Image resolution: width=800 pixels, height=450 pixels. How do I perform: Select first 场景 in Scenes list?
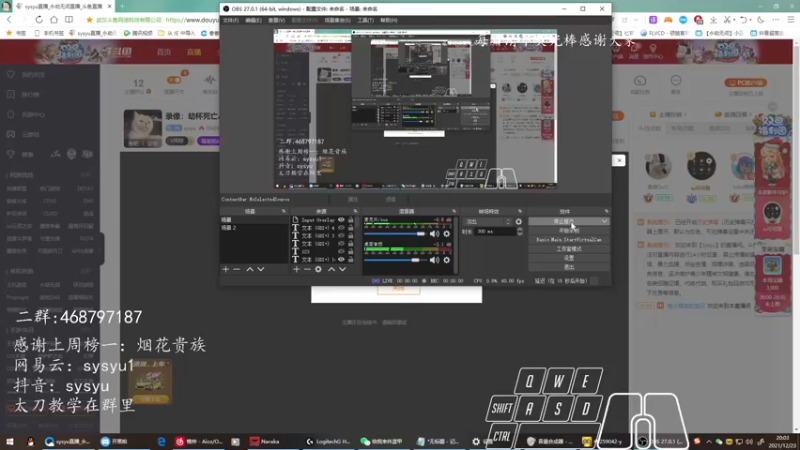coord(254,220)
